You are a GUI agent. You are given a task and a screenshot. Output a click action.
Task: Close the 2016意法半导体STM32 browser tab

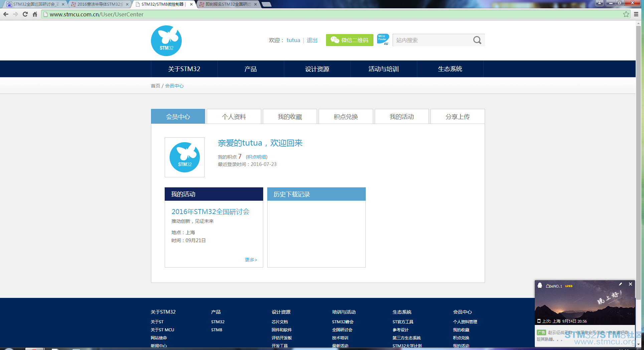pos(127,4)
